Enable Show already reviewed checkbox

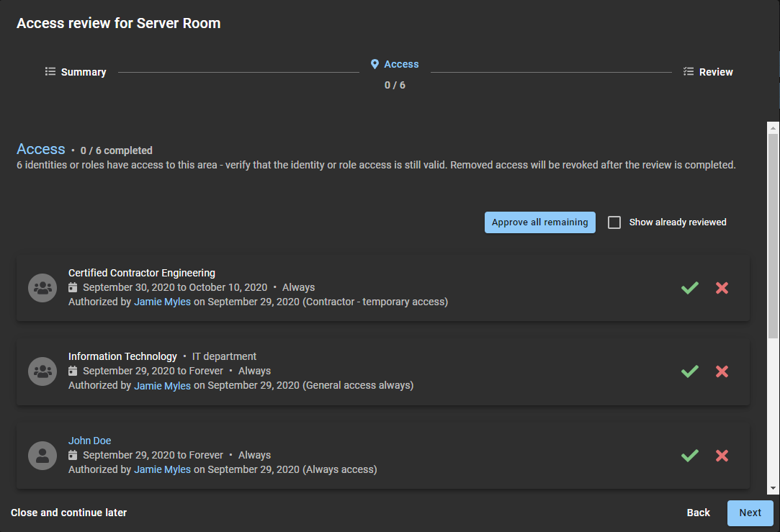tap(614, 222)
